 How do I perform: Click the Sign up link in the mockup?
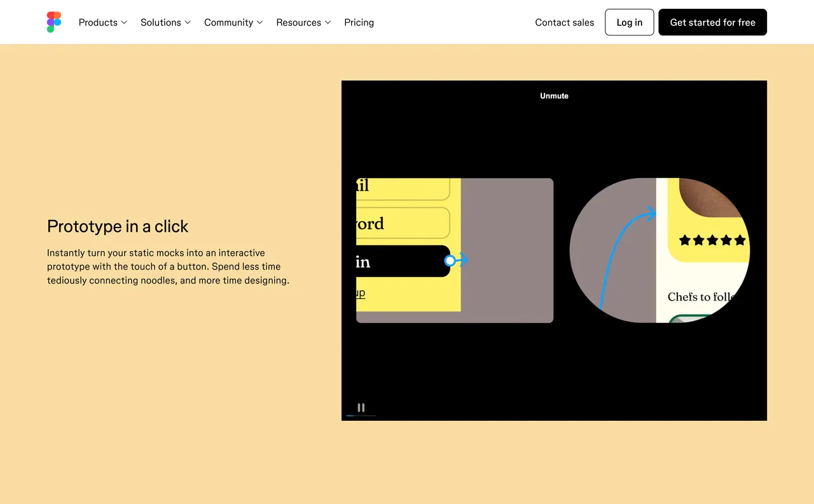tap(361, 292)
